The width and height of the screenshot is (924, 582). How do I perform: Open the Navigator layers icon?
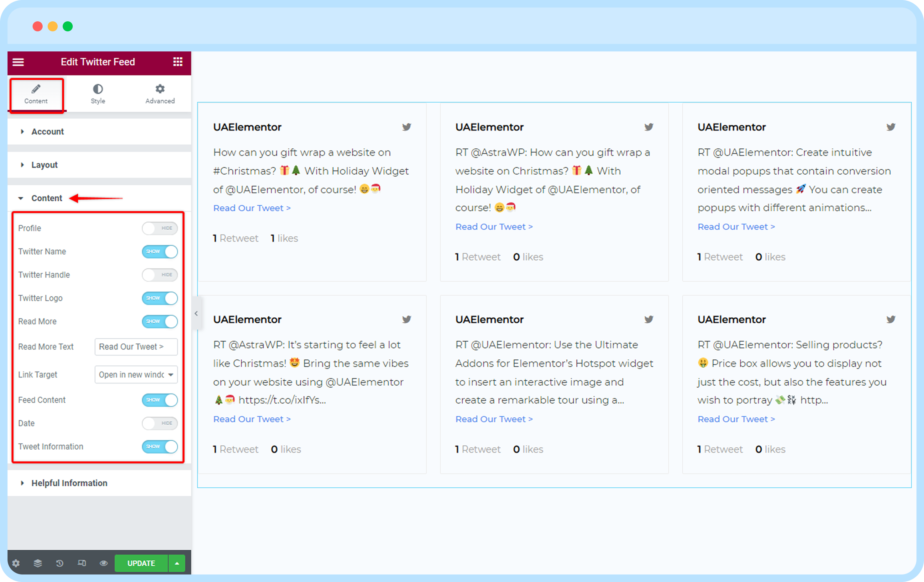(38, 563)
